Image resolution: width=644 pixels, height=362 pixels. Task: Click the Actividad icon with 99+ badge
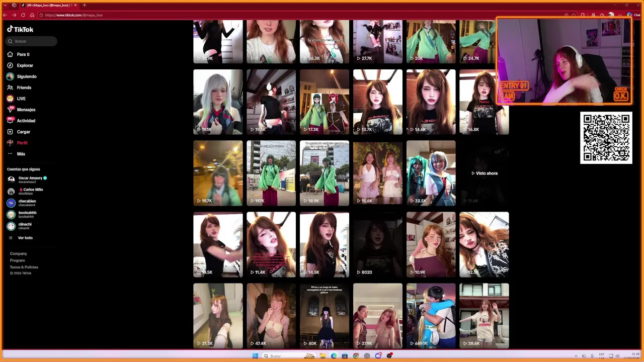(10, 120)
